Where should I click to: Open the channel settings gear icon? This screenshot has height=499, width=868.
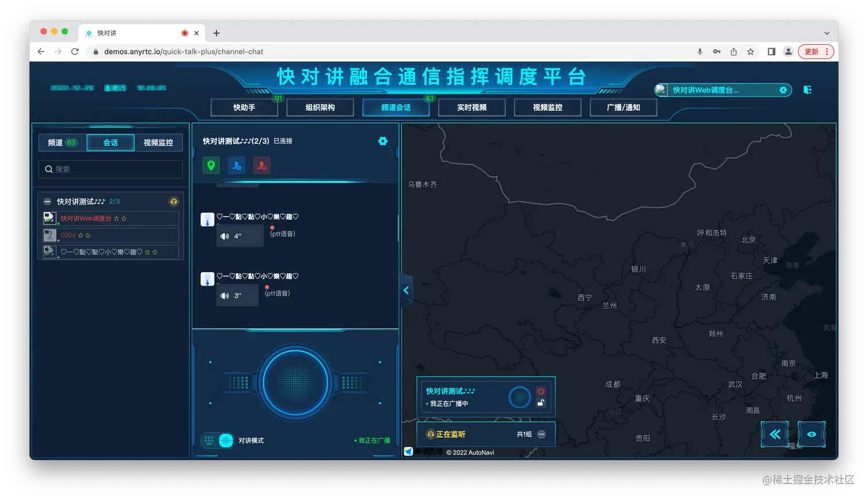pyautogui.click(x=383, y=141)
